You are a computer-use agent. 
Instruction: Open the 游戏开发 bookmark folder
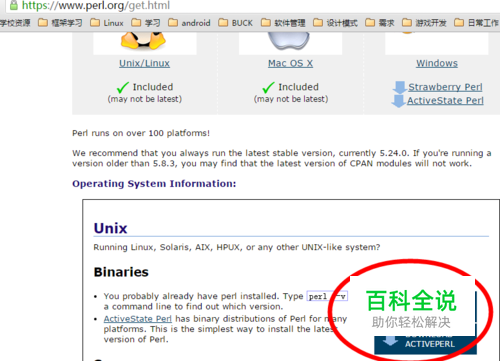(x=424, y=23)
